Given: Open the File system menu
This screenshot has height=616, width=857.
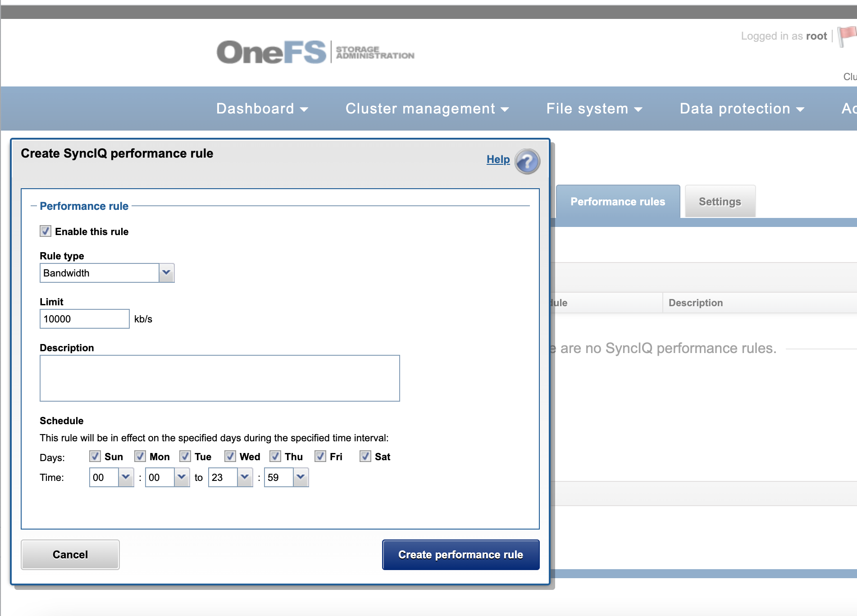Looking at the screenshot, I should pyautogui.click(x=594, y=109).
